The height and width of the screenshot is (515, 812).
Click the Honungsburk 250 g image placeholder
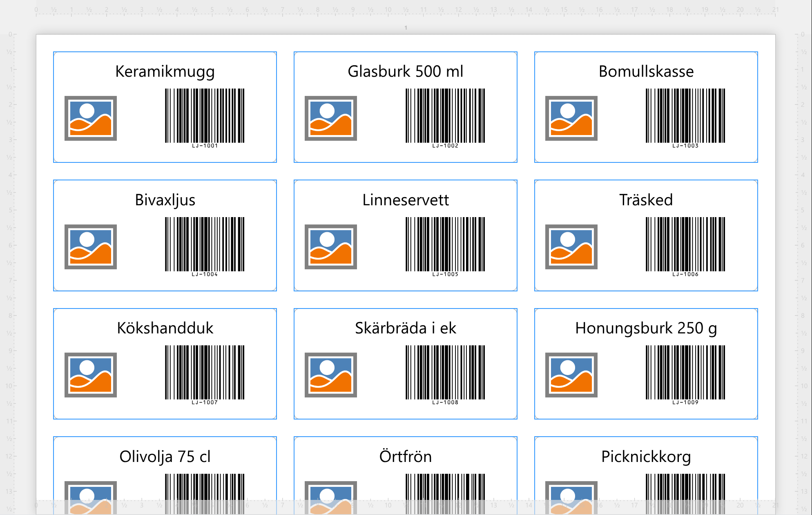(571, 375)
